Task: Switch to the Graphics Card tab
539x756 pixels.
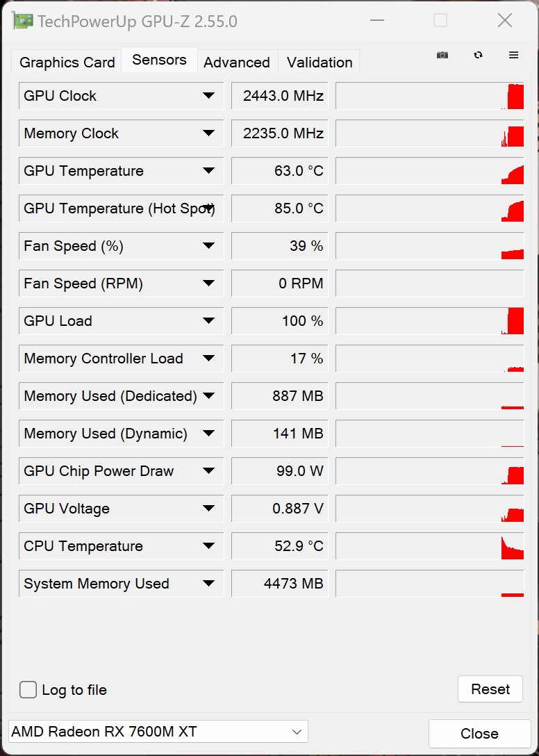Action: coord(67,63)
